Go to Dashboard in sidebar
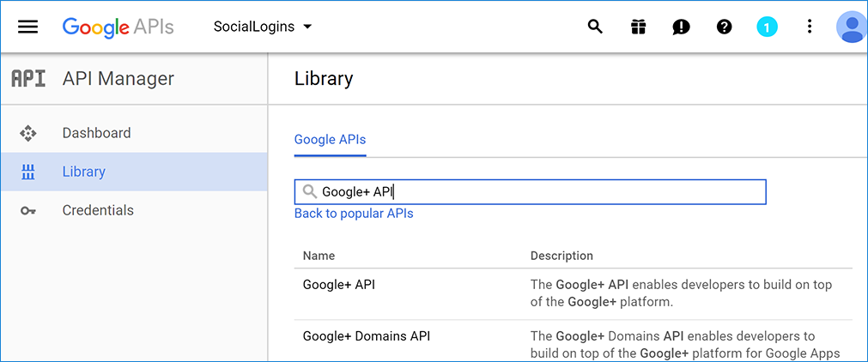 point(96,133)
